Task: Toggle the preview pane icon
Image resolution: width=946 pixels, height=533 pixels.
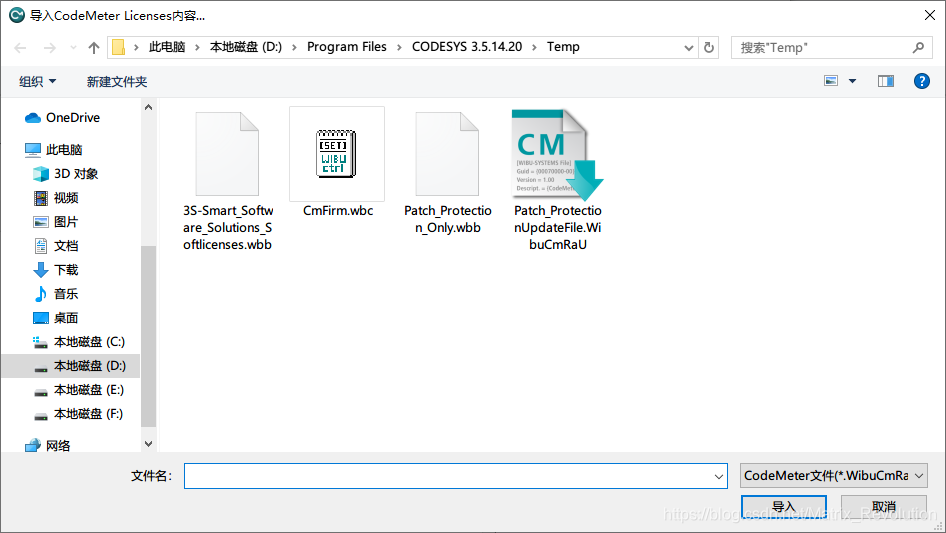Action: click(885, 81)
